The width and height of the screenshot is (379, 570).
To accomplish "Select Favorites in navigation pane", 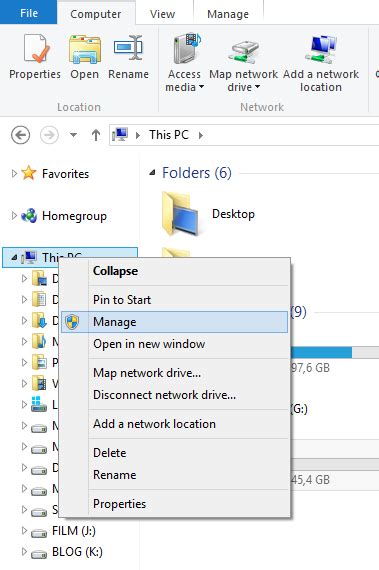I will 65,174.
